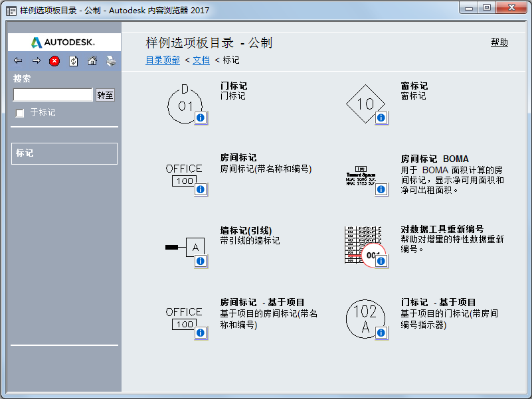
Task: Open info badge for 房间标记 room tag
Action: pyautogui.click(x=201, y=189)
